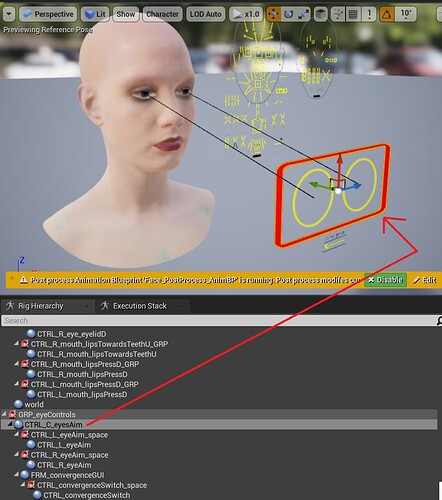Open the x1.0 playback speed menu
The image size is (442, 500).
pyautogui.click(x=246, y=14)
